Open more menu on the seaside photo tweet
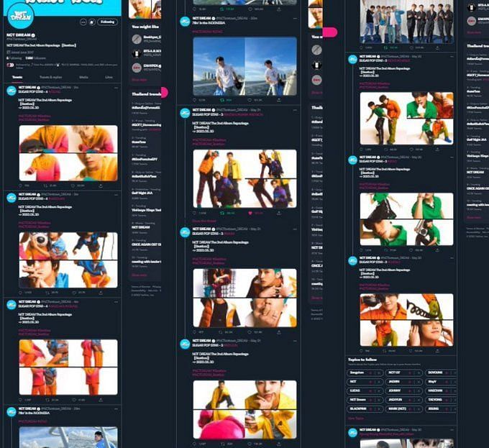489x448 pixels. point(295,19)
